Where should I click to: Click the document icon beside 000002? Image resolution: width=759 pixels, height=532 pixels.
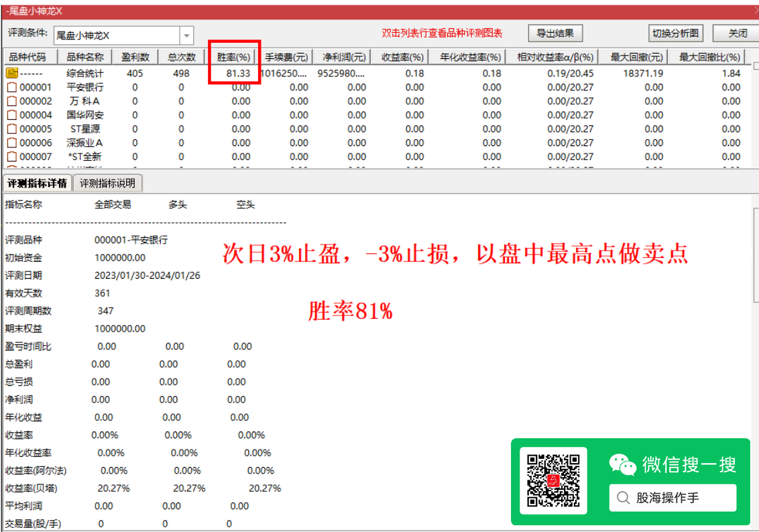coord(11,101)
